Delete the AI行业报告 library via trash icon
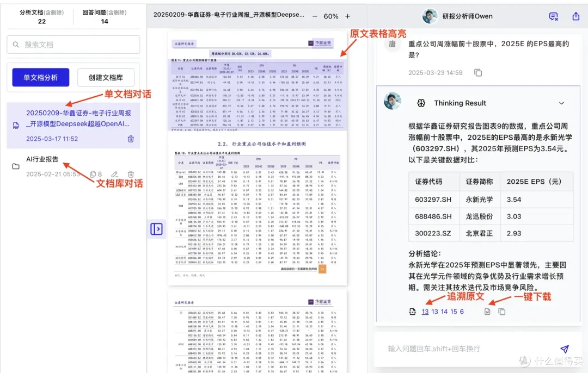The image size is (588, 373). [x=131, y=174]
